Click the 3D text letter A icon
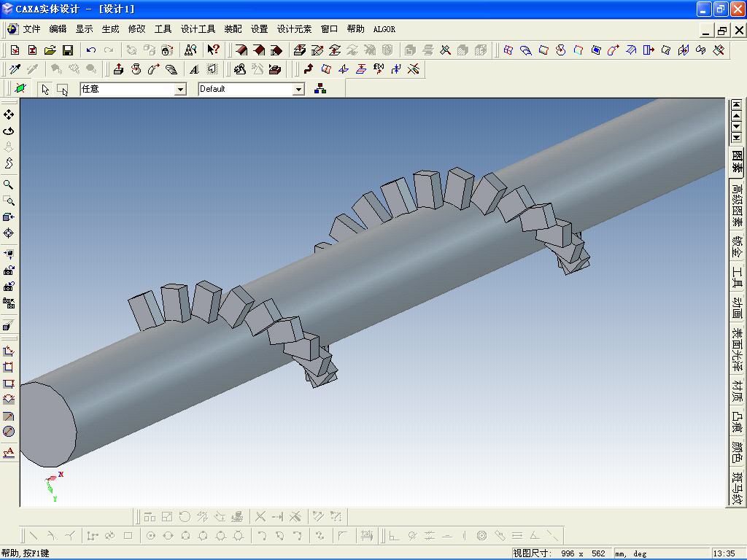Screen dimensions: 747x560 pyautogui.click(x=194, y=69)
